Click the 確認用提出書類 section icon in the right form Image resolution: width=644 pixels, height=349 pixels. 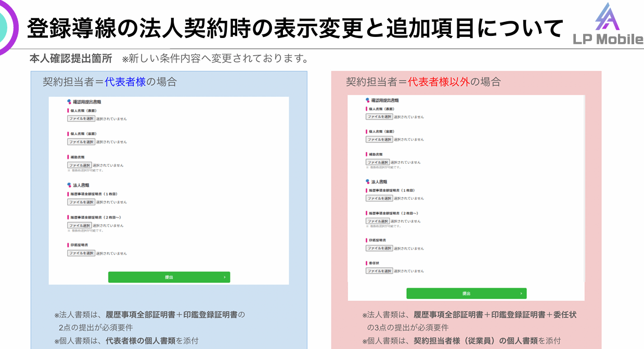pyautogui.click(x=367, y=100)
